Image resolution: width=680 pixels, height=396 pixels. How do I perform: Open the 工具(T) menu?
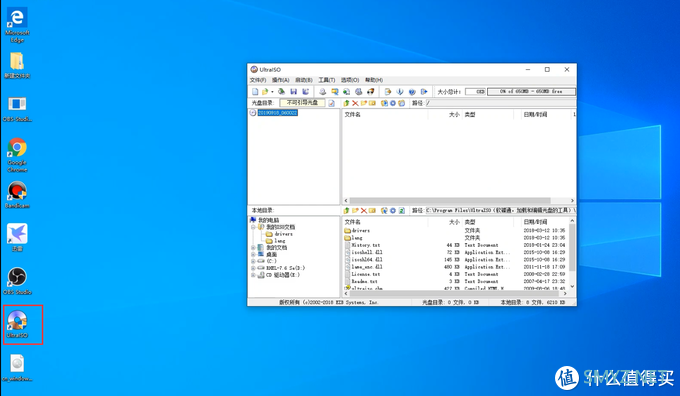pos(327,80)
